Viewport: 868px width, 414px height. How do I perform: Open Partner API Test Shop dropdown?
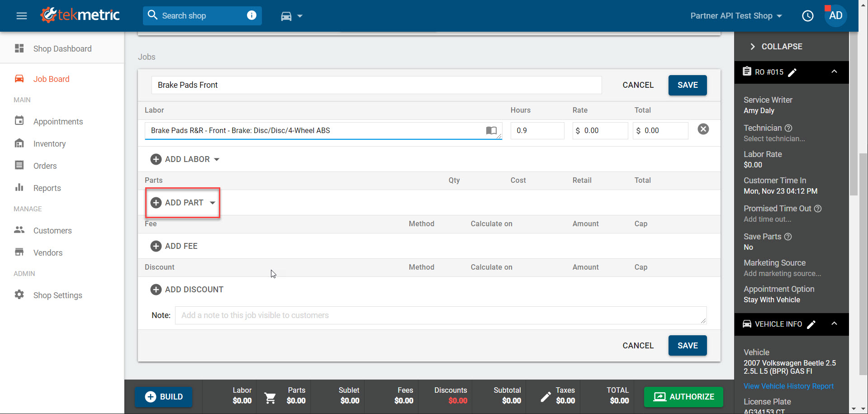[736, 16]
